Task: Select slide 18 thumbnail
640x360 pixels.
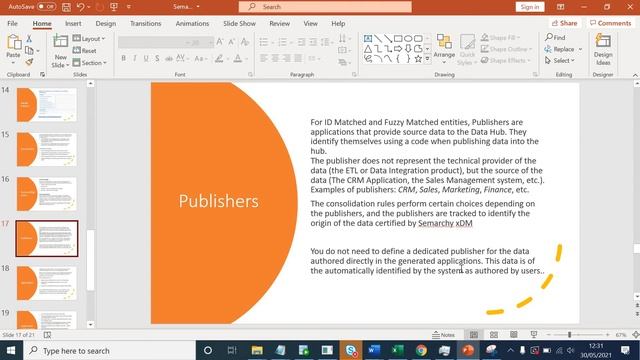Action: [x=47, y=283]
